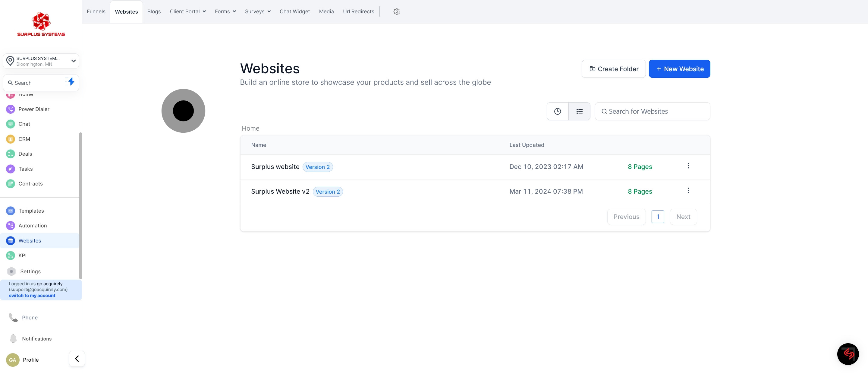Image resolution: width=868 pixels, height=374 pixels.
Task: Expand the Forms dropdown menu
Action: click(x=225, y=11)
